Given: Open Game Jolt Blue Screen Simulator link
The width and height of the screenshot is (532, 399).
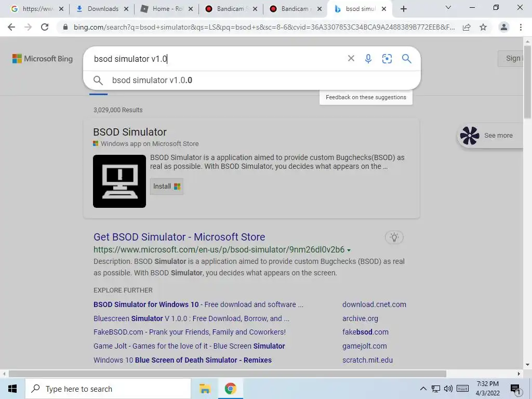Looking at the screenshot, I should pyautogui.click(x=189, y=345).
